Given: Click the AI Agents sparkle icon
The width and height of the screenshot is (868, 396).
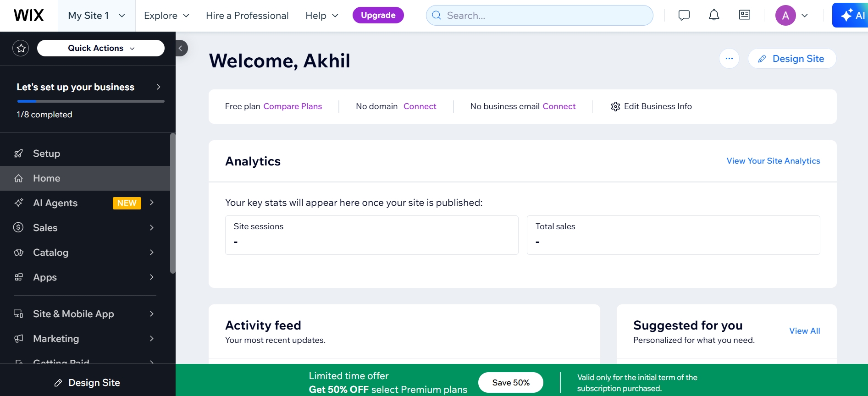Looking at the screenshot, I should tap(19, 203).
